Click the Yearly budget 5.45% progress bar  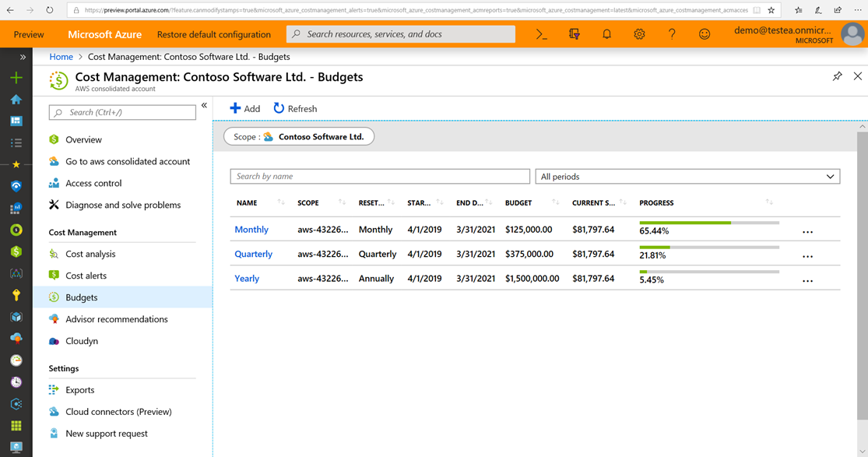click(x=709, y=272)
